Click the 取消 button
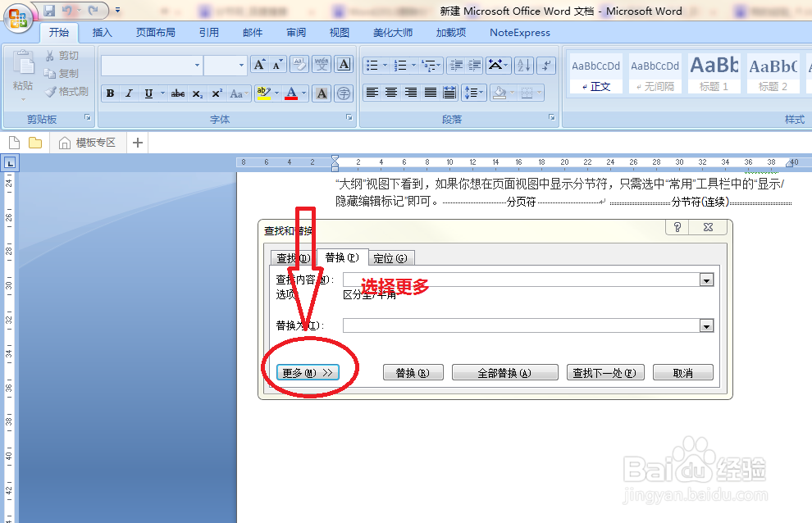Viewport: 812px width, 523px height. click(683, 373)
